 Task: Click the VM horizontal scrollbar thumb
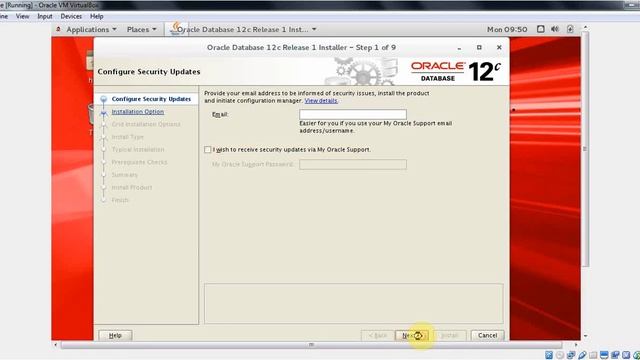click(x=311, y=345)
